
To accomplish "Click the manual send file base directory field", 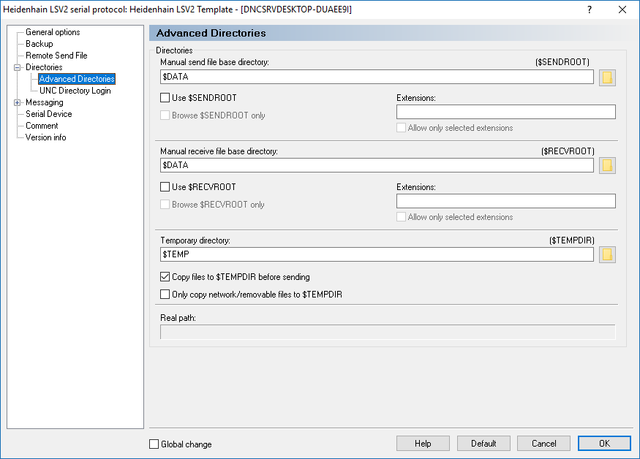I will (377, 77).
